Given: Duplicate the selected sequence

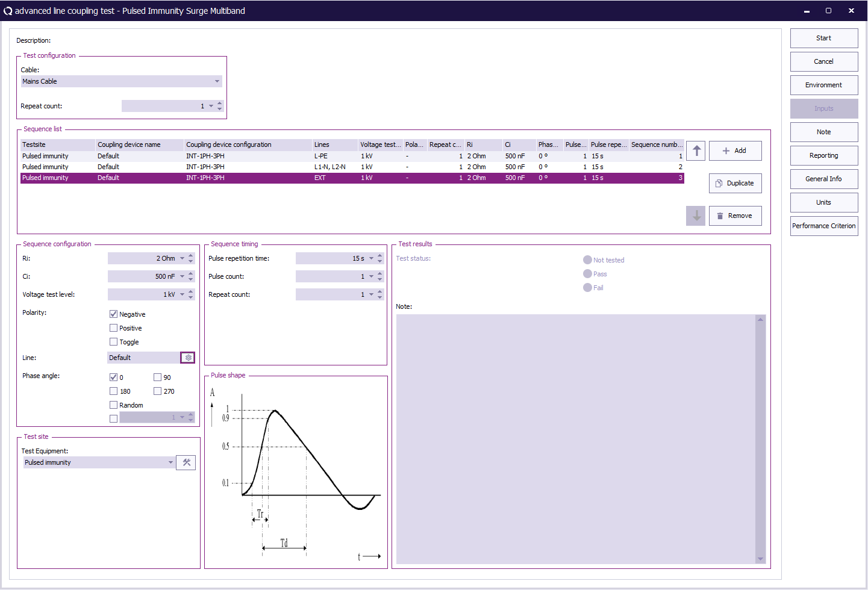Looking at the screenshot, I should click(735, 183).
